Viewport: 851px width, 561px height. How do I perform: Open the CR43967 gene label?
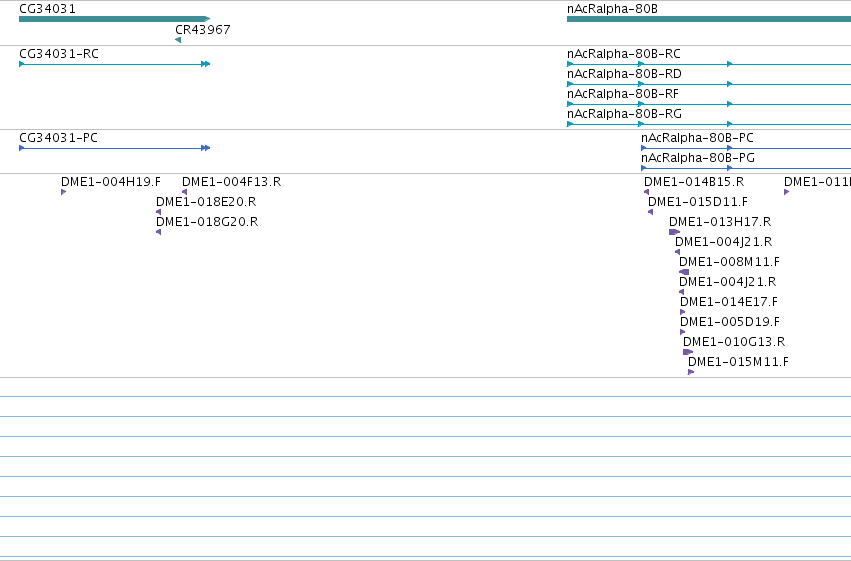pyautogui.click(x=202, y=29)
